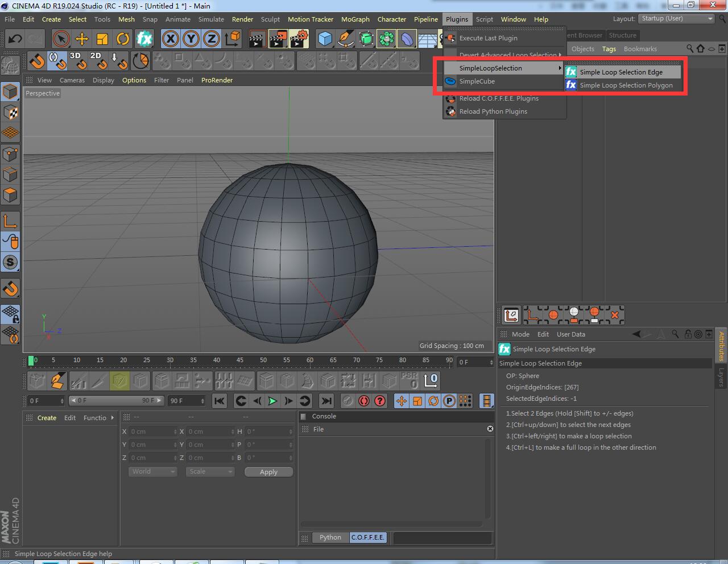Image resolution: width=728 pixels, height=564 pixels.
Task: Activate the Rotate tool
Action: (x=123, y=39)
